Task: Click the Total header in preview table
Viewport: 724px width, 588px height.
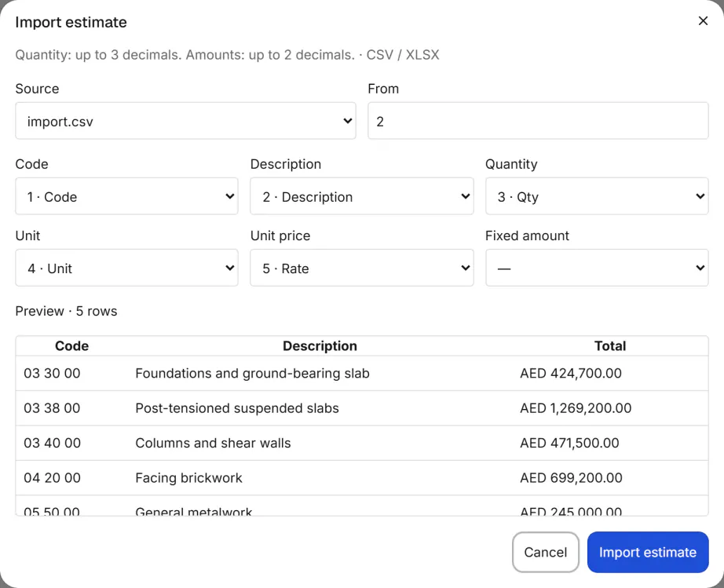Action: (x=610, y=345)
